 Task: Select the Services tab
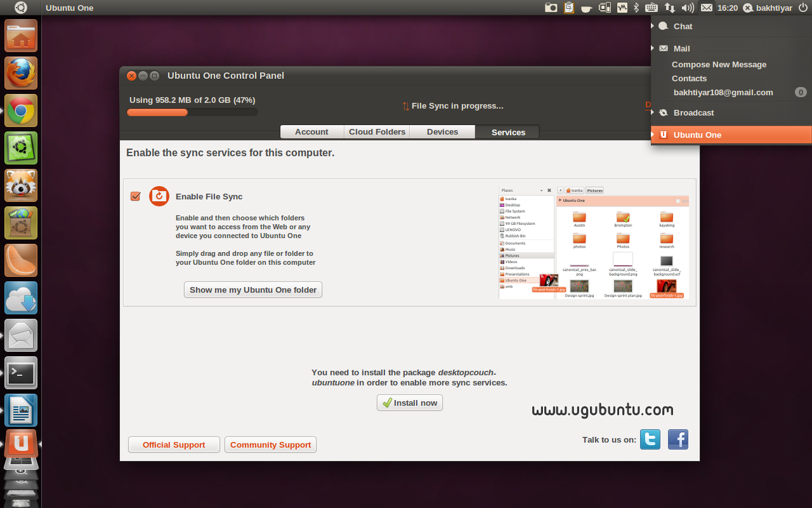click(508, 132)
